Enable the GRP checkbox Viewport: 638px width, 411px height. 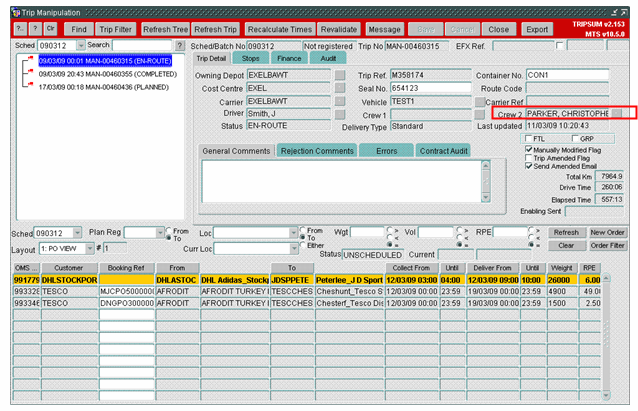575,138
